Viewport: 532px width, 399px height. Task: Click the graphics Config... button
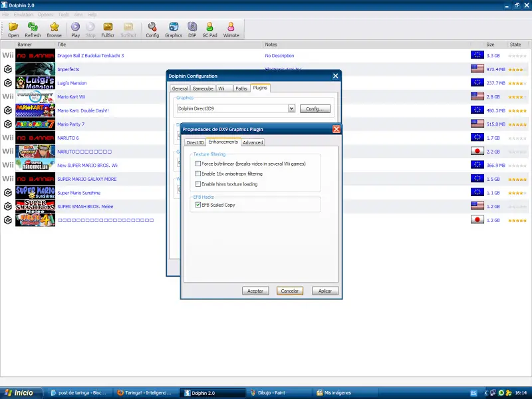click(315, 109)
